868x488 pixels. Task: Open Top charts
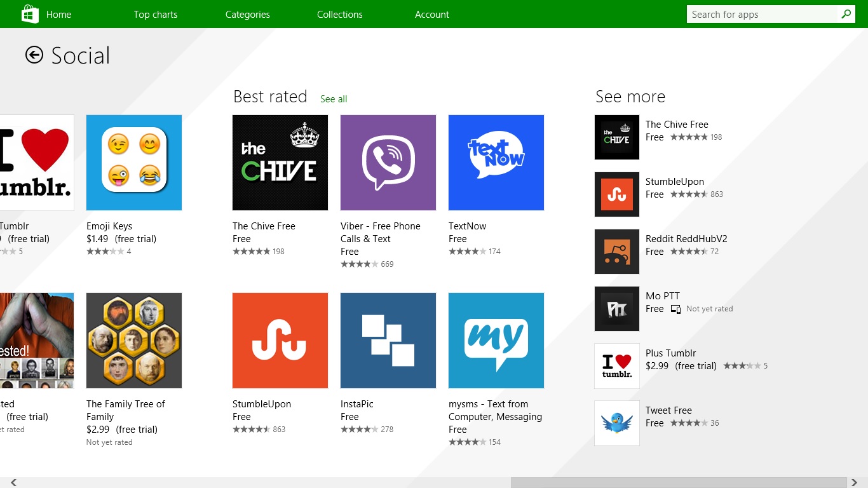(x=156, y=14)
